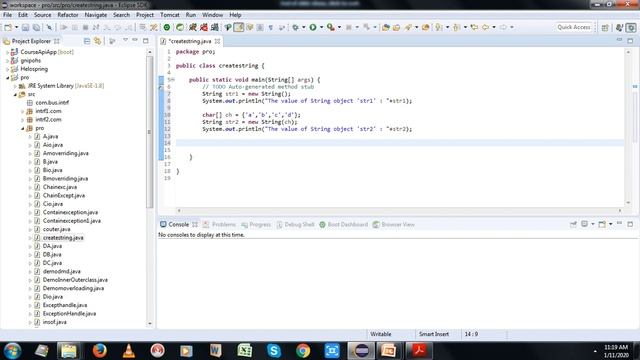Image resolution: width=640 pixels, height=360 pixels.
Task: Click the Start Tomcat icon
Action: click(193, 27)
